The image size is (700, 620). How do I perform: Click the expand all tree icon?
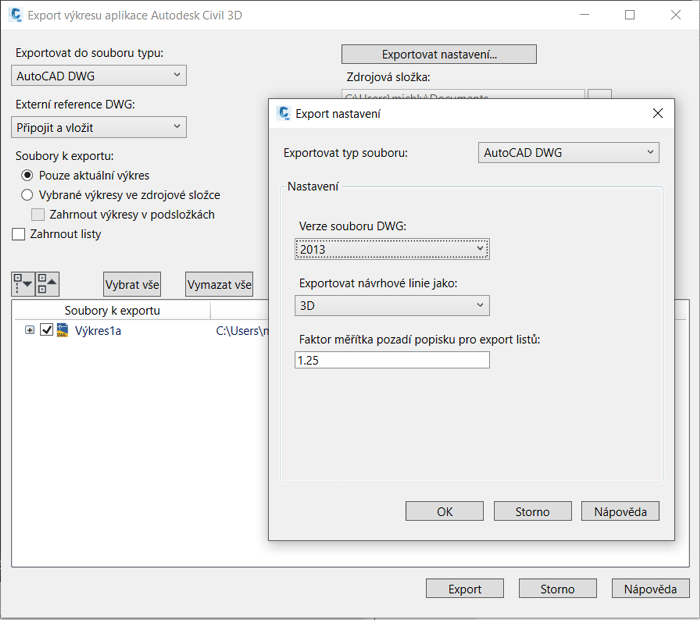(23, 284)
